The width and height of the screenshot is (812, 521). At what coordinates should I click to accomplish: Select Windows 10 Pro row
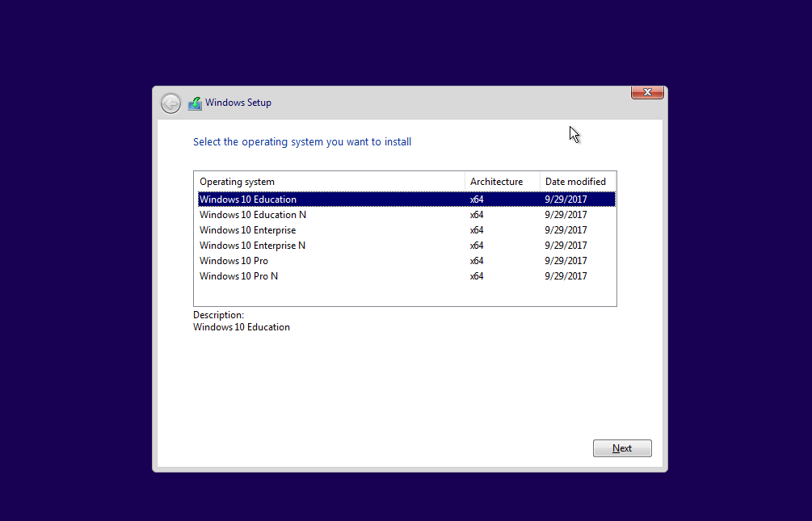(x=406, y=261)
